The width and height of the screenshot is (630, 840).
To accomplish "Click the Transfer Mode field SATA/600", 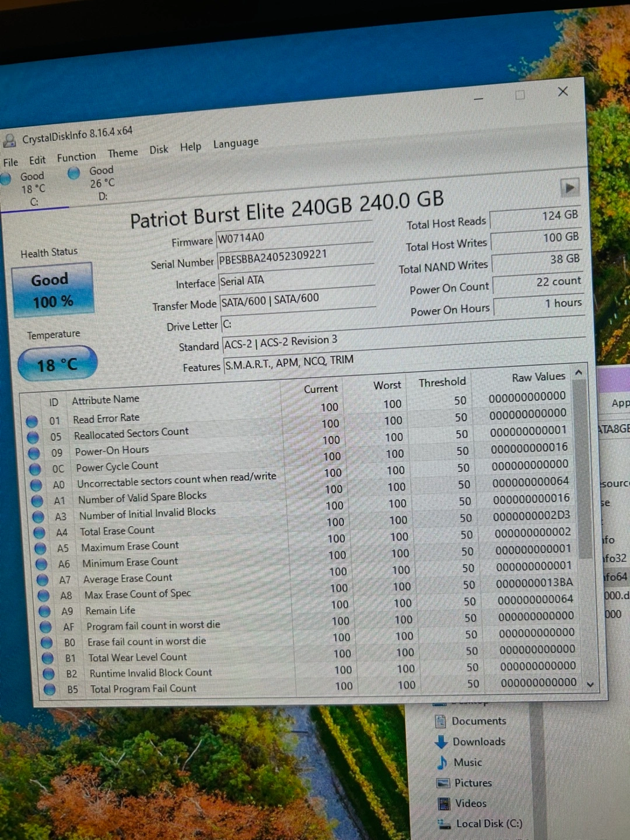I will click(x=297, y=299).
